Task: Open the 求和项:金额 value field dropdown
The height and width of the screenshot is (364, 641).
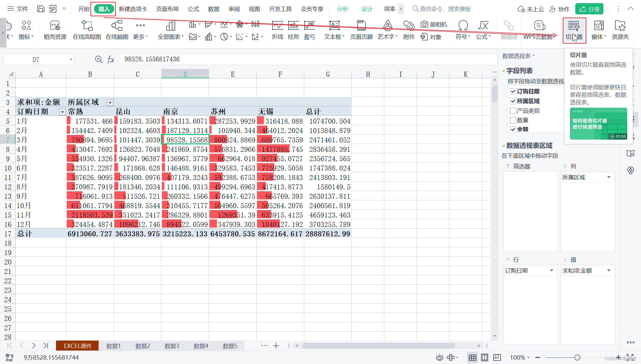Action: [x=609, y=270]
